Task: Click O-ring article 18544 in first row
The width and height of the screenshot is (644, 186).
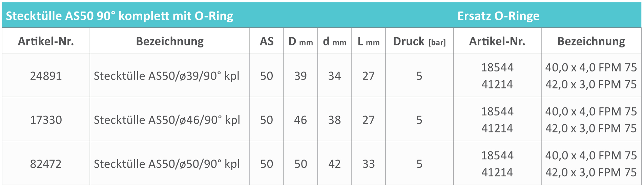Action: [x=497, y=67]
